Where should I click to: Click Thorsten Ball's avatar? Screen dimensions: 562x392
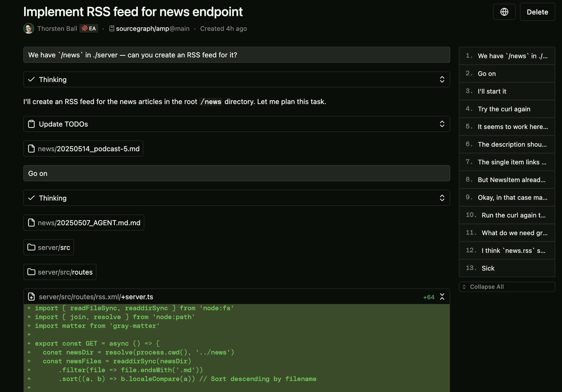click(28, 28)
